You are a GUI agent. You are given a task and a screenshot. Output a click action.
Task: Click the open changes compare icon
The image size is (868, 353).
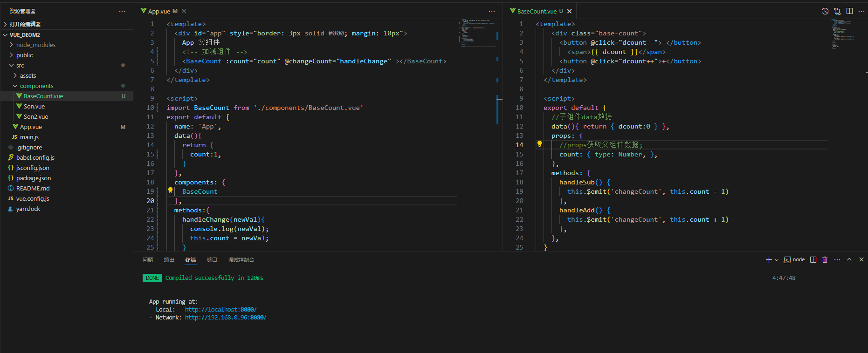point(837,11)
